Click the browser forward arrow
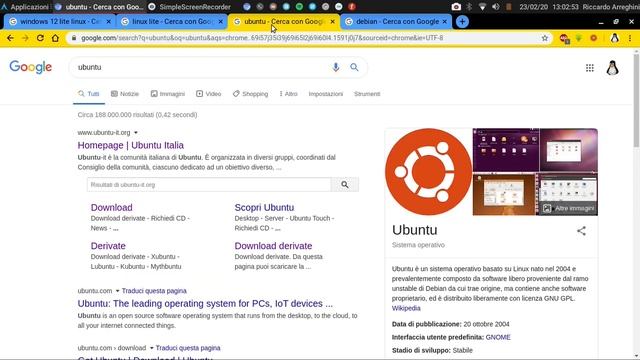Viewport: 640px width, 360px height. click(x=25, y=38)
